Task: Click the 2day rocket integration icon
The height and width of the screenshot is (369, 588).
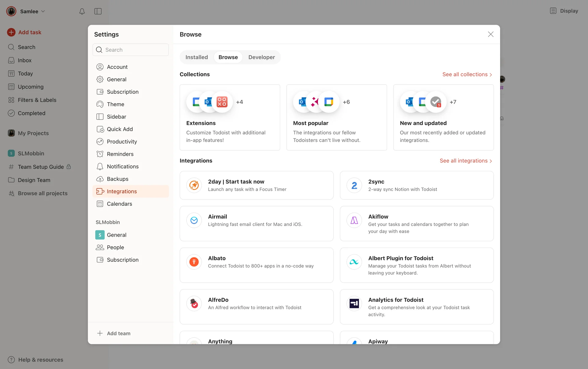Action: click(194, 185)
